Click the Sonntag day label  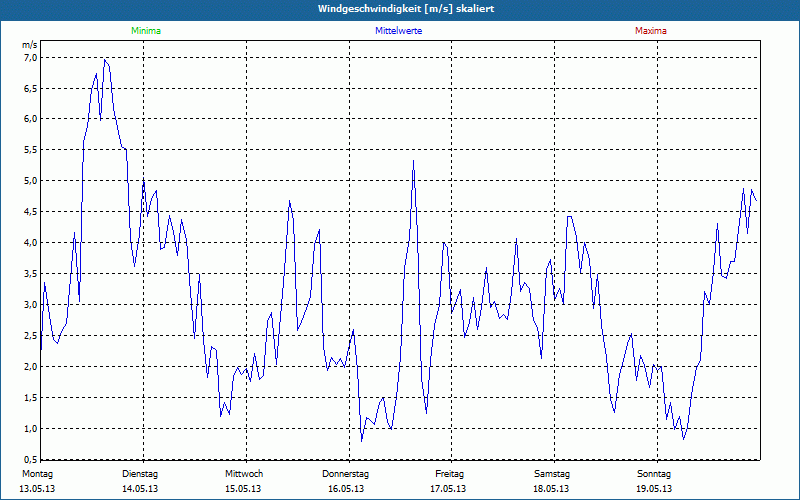point(654,474)
